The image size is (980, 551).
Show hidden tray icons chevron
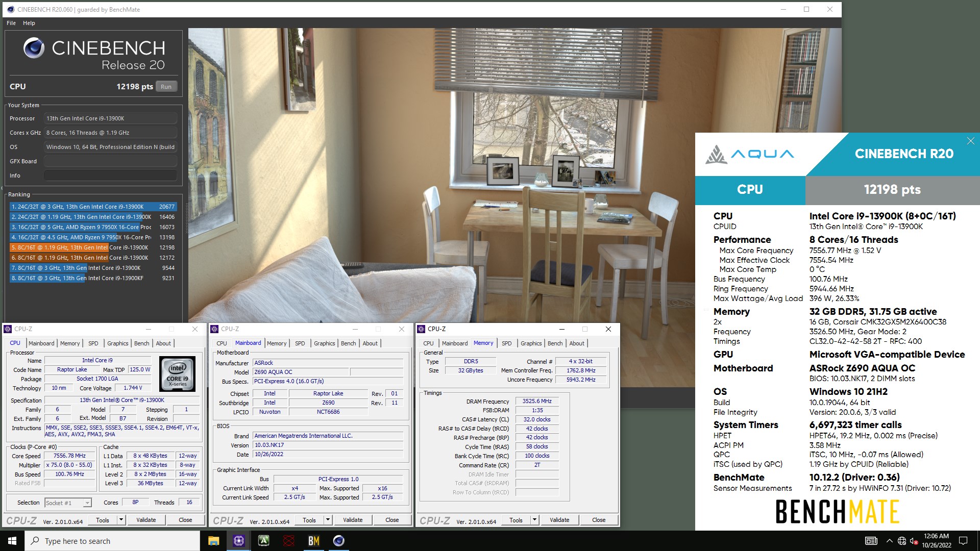[x=889, y=541]
